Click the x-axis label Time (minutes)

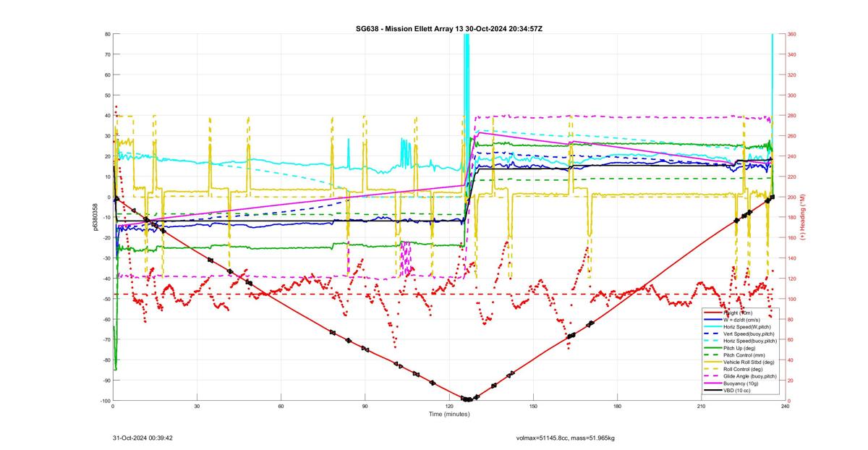tap(448, 414)
